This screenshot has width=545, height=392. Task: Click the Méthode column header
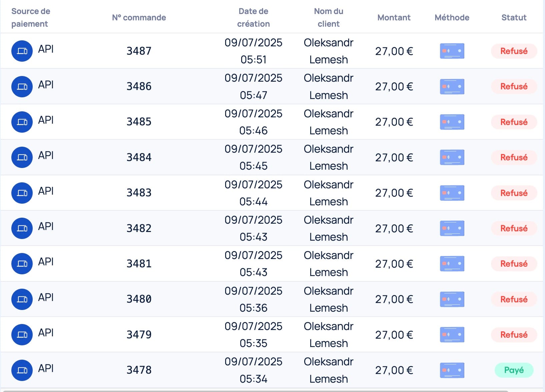pyautogui.click(x=452, y=17)
